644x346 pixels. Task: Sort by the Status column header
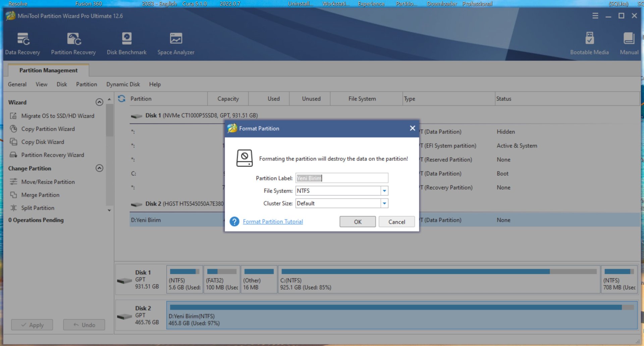567,99
